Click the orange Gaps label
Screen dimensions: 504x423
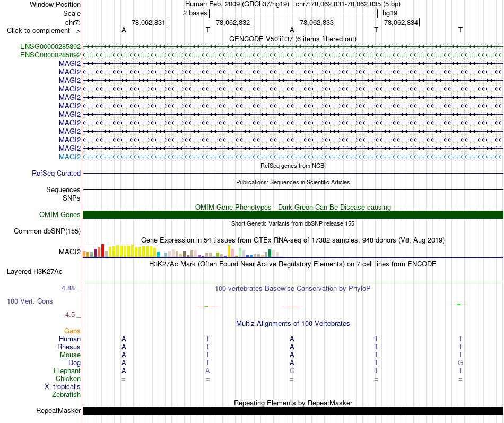(x=72, y=331)
